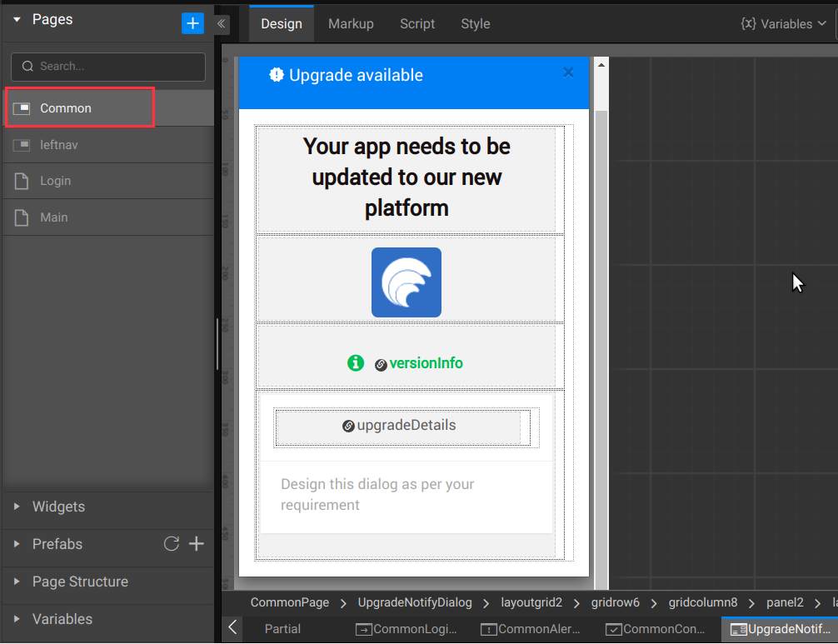
Task: Click the search magnifier in the Pages panel
Action: click(27, 66)
